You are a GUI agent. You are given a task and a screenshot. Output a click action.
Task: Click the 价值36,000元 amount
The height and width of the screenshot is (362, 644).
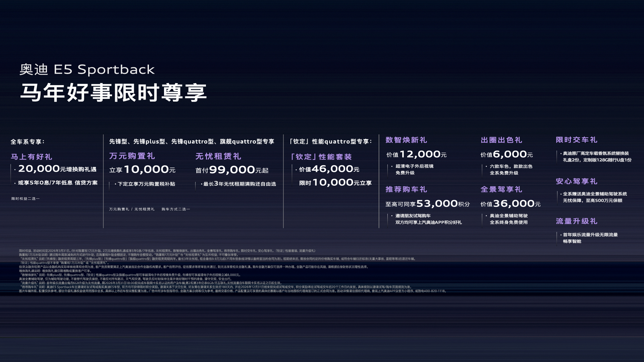pos(510,204)
